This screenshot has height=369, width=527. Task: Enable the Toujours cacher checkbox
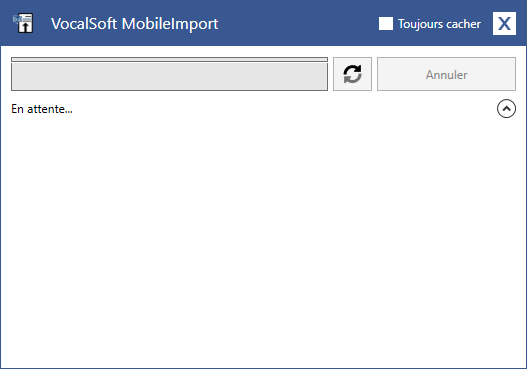click(x=386, y=24)
